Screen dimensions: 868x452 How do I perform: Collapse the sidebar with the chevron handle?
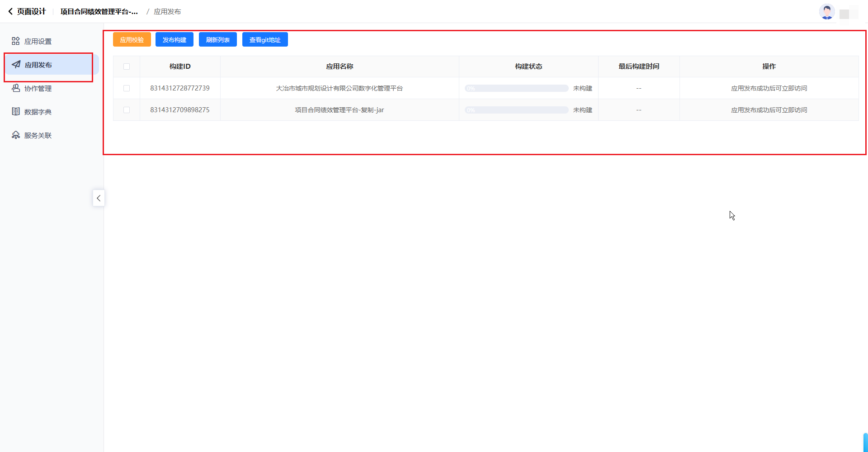(x=99, y=198)
